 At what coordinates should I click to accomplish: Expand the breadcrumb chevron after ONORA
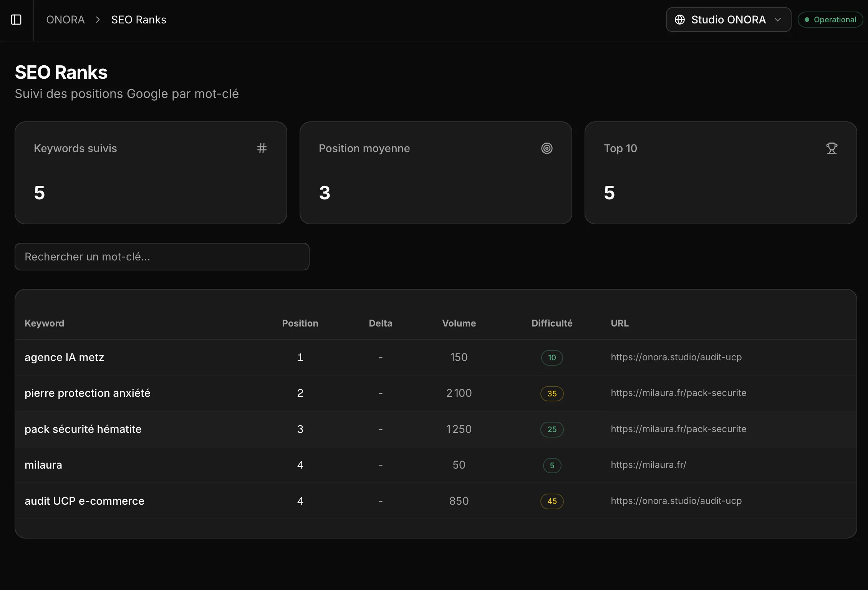(98, 20)
